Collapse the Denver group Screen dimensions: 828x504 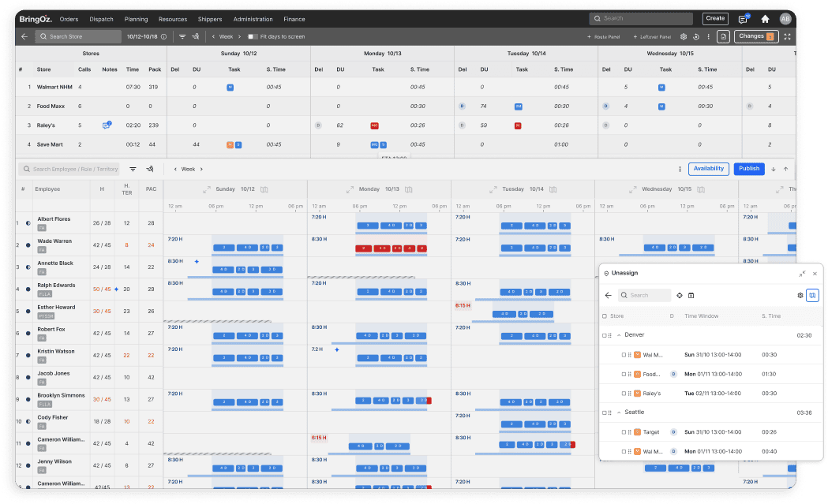coord(619,335)
